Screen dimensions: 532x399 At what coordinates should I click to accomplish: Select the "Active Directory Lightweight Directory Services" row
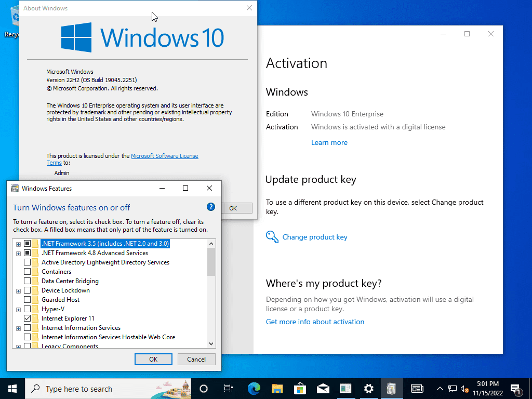point(105,262)
